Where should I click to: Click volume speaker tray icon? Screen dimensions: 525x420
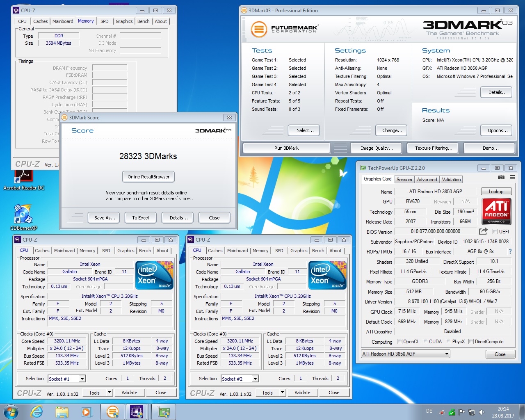(482, 412)
